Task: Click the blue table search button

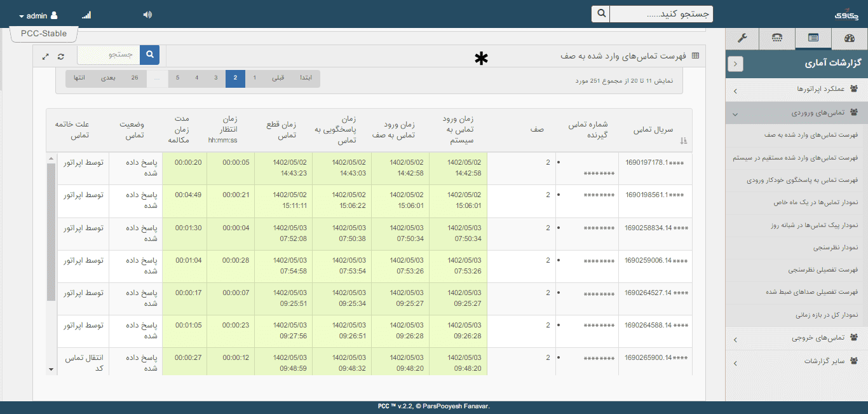Action: (150, 55)
